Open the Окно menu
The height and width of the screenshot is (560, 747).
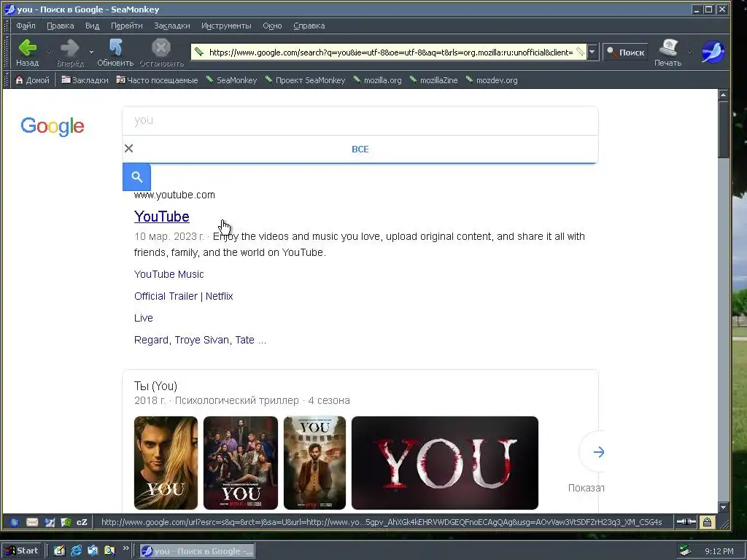click(272, 26)
